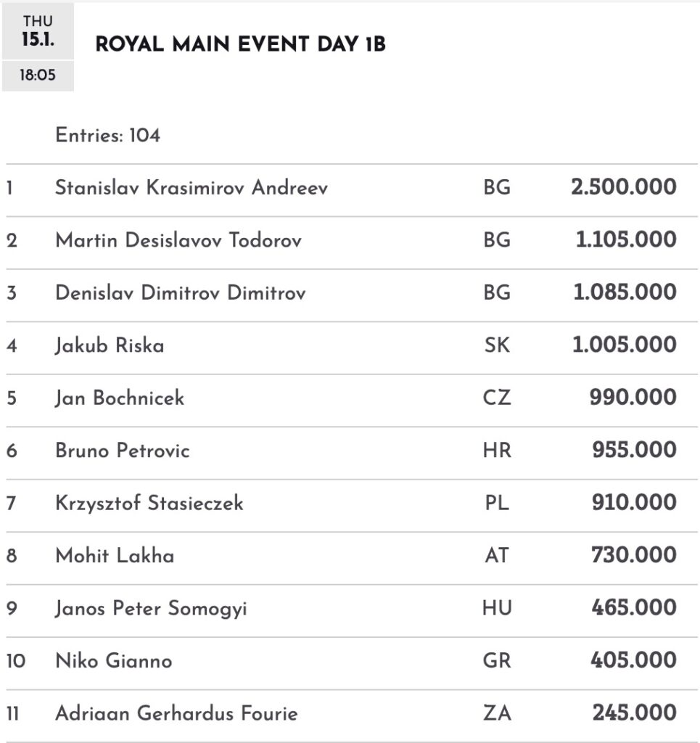Click Bruno Petrovic's name
Viewport: 700px width, 743px height.
pyautogui.click(x=123, y=451)
